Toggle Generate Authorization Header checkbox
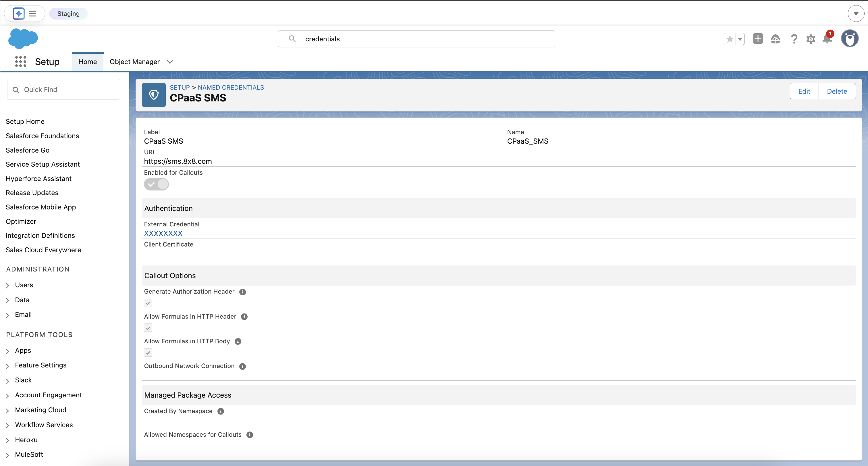This screenshot has width=868, height=466. [148, 303]
